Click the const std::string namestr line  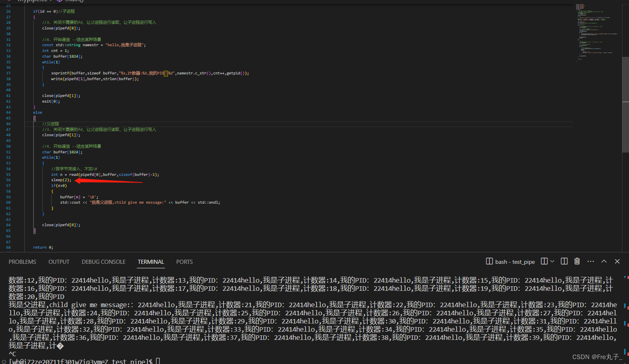94,45
